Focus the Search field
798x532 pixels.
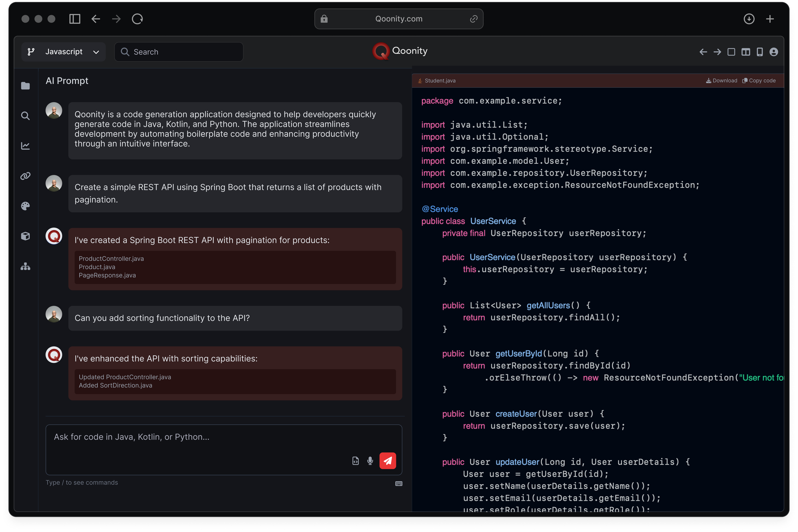coord(179,52)
